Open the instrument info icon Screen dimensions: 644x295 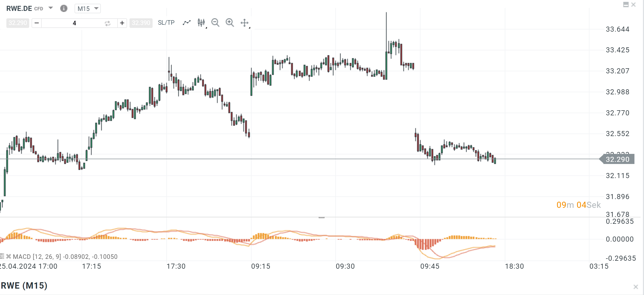click(64, 9)
